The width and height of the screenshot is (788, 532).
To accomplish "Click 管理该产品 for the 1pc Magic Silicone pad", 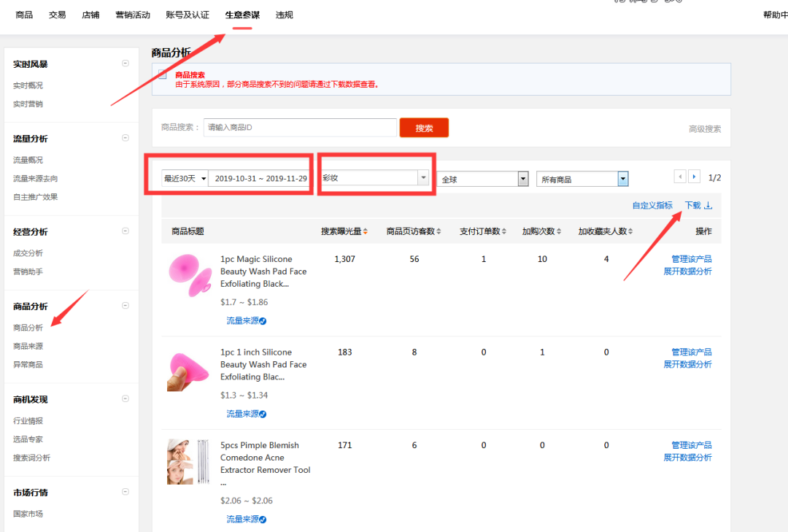I will point(692,259).
